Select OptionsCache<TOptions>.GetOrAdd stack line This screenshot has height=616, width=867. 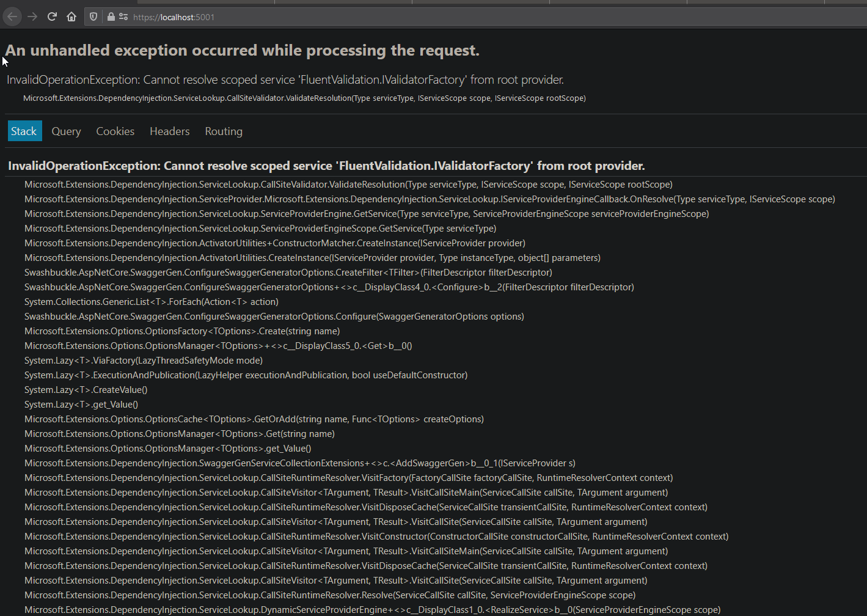click(x=254, y=419)
